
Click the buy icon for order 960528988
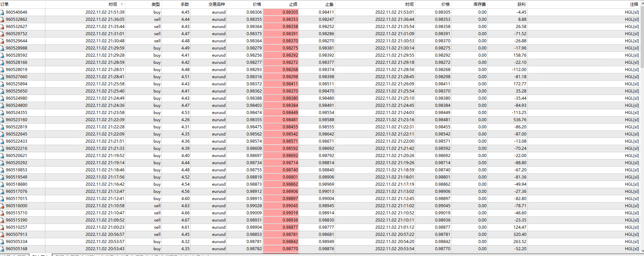click(x=2, y=48)
